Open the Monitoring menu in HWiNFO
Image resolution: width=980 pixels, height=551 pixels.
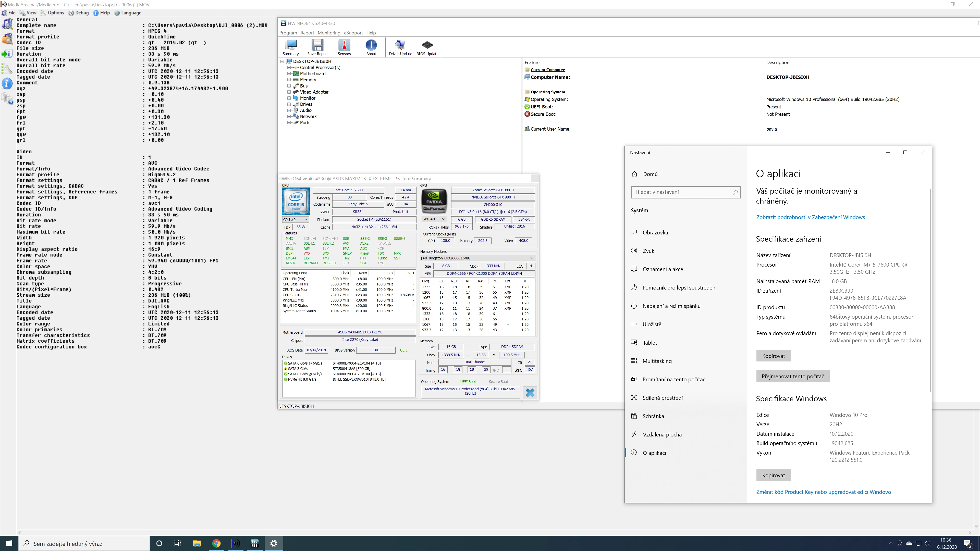(x=329, y=33)
